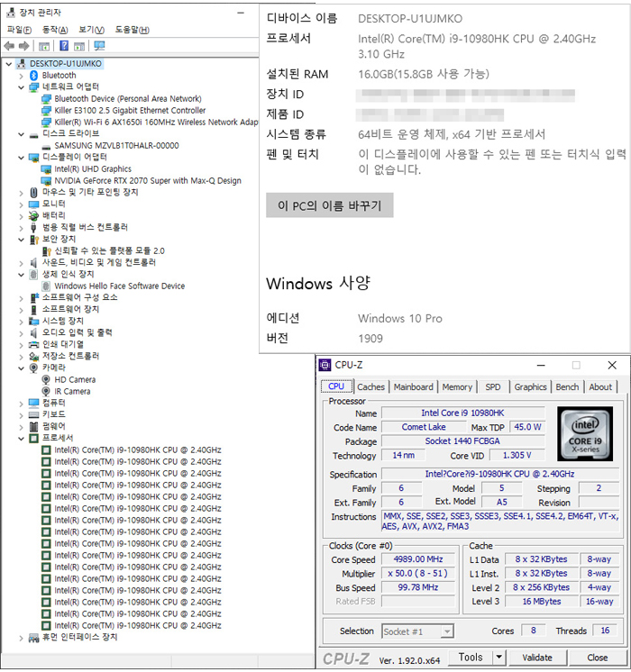
Task: Click the Multiplier x 50.0 value field
Action: (x=418, y=574)
